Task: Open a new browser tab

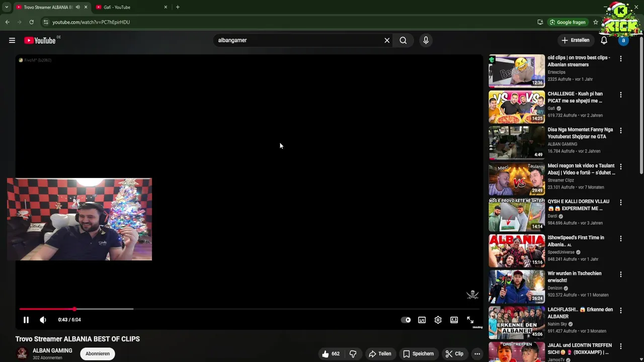Action: 178,7
